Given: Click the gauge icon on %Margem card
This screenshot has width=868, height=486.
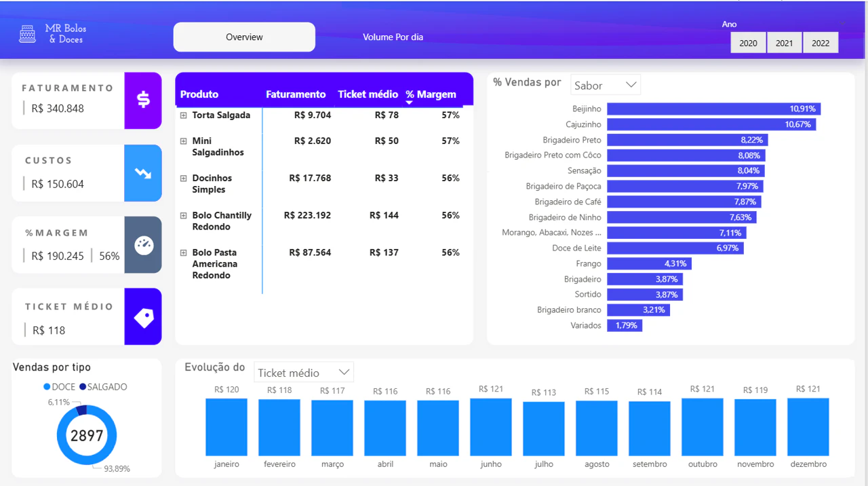Looking at the screenshot, I should click(x=144, y=245).
